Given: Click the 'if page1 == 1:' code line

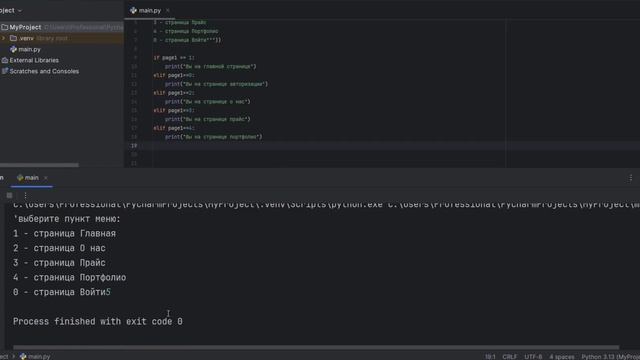Looking at the screenshot, I should pyautogui.click(x=174, y=58).
